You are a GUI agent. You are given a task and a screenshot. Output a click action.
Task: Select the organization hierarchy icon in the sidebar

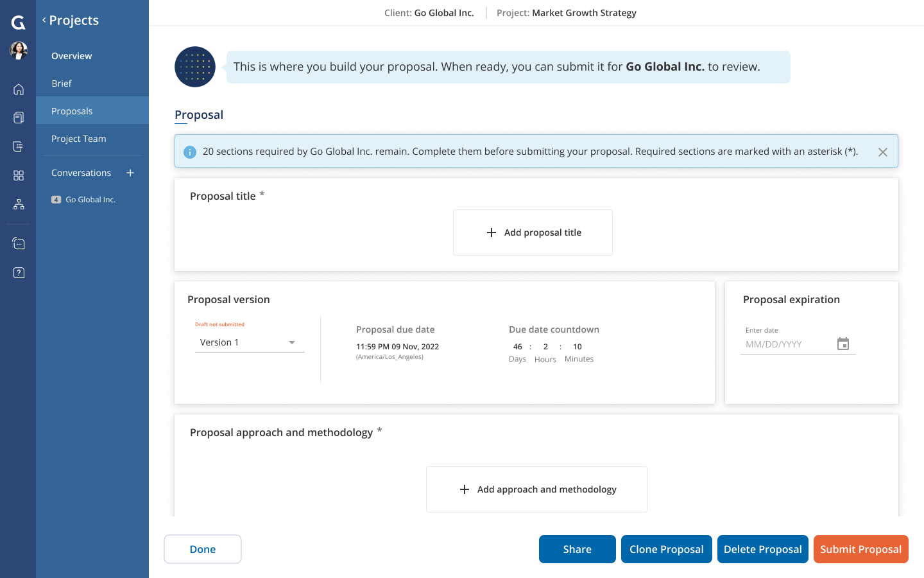point(18,204)
